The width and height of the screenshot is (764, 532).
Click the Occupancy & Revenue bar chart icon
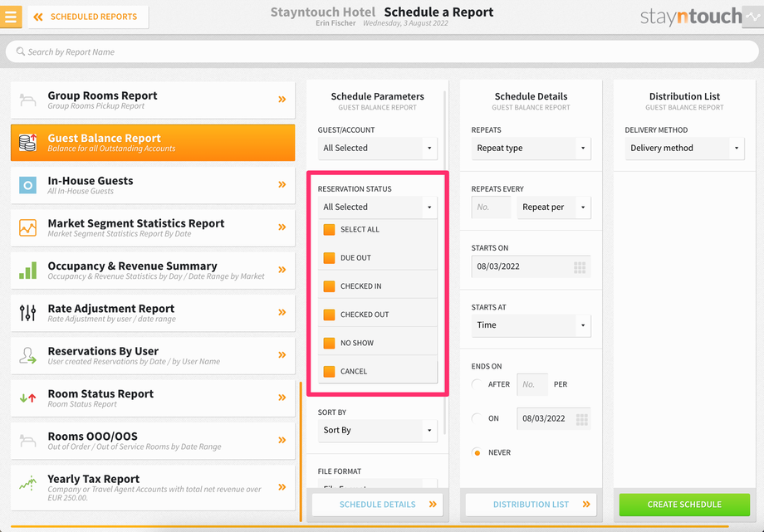pos(27,271)
